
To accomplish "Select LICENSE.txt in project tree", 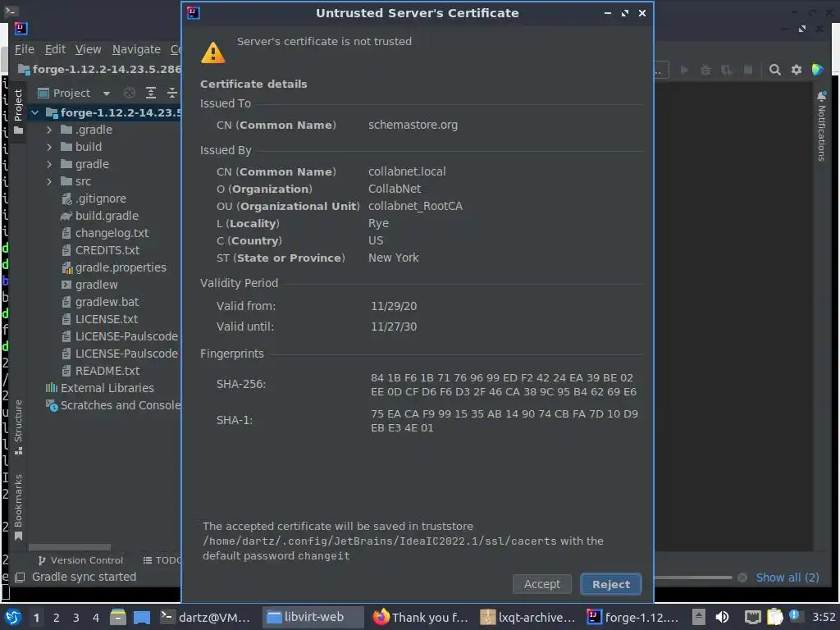I will [x=106, y=319].
